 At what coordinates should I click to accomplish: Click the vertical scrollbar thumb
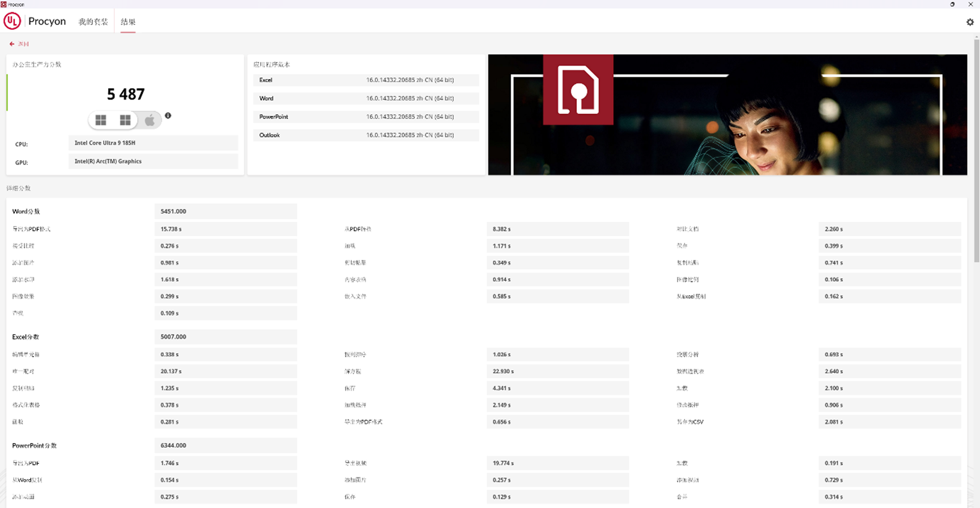point(976,151)
